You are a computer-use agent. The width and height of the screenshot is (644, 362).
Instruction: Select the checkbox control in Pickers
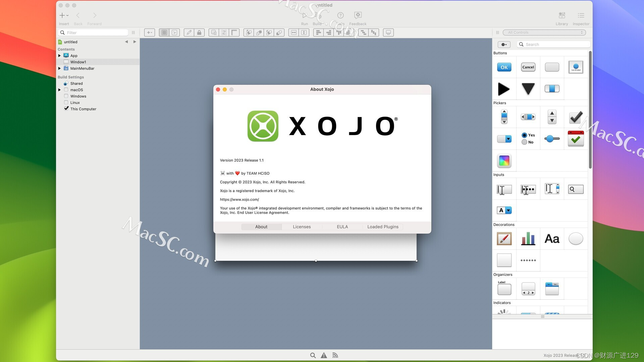click(576, 117)
